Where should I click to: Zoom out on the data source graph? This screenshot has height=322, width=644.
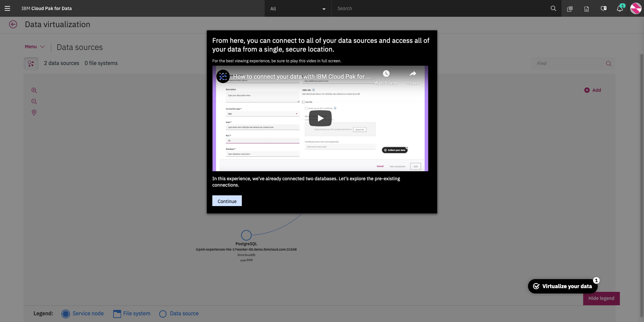pos(34,102)
